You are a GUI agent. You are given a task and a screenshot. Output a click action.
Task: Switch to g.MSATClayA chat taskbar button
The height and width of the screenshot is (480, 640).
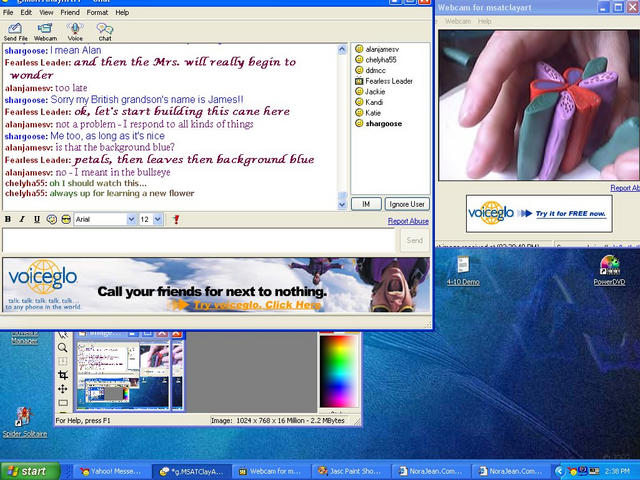click(x=192, y=471)
